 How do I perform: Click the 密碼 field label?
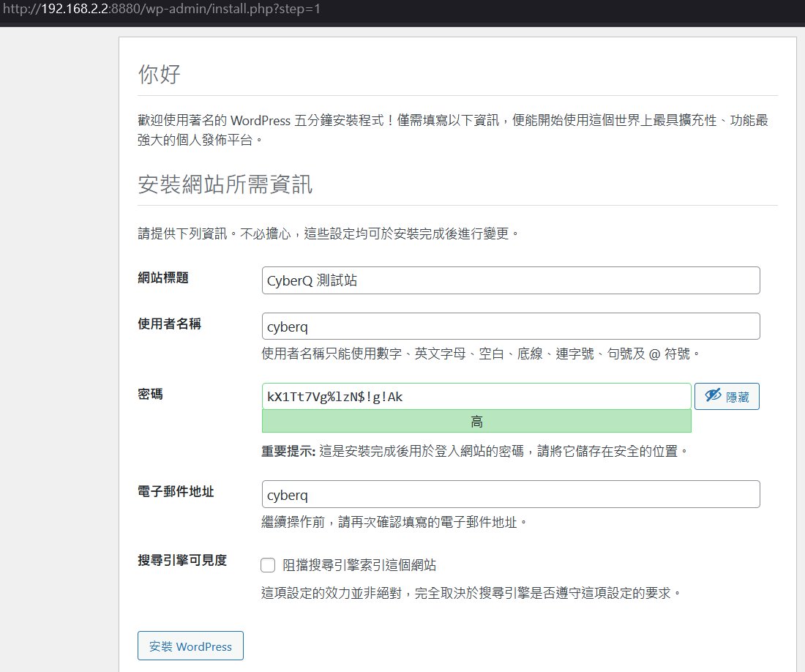tap(150, 394)
